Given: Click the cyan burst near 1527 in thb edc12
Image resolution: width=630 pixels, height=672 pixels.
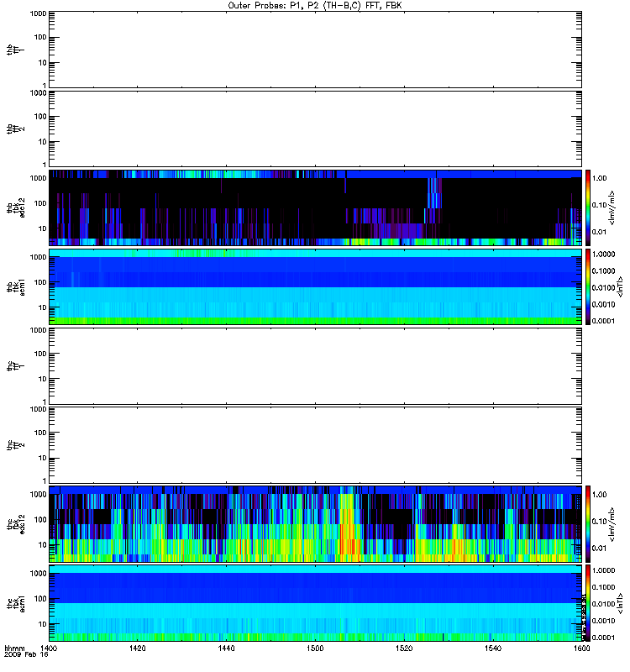Looking at the screenshot, I should tap(434, 193).
